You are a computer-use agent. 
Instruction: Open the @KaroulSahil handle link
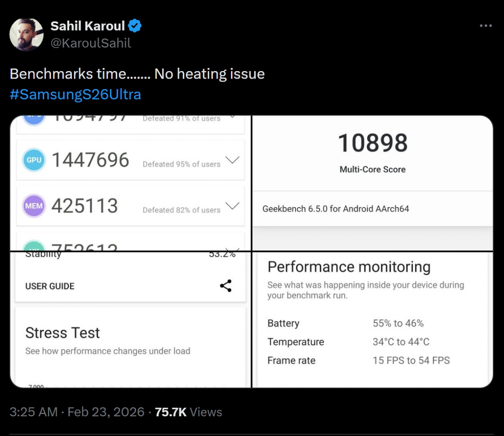(91, 43)
